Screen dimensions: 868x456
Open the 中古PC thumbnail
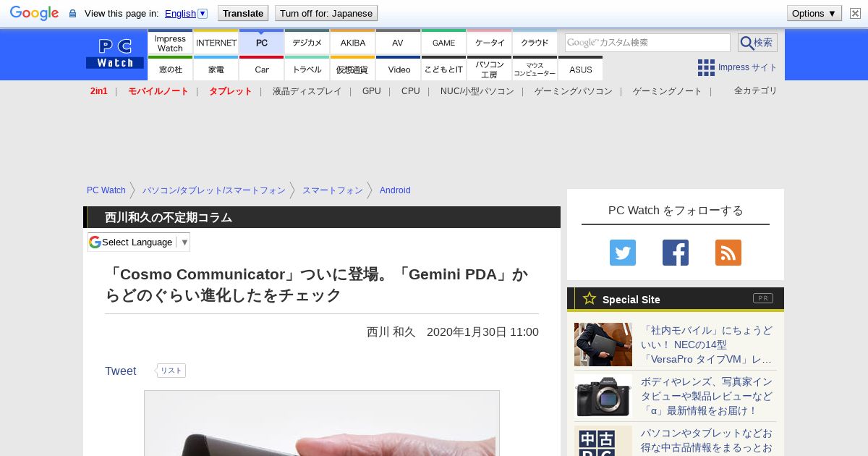pos(603,441)
